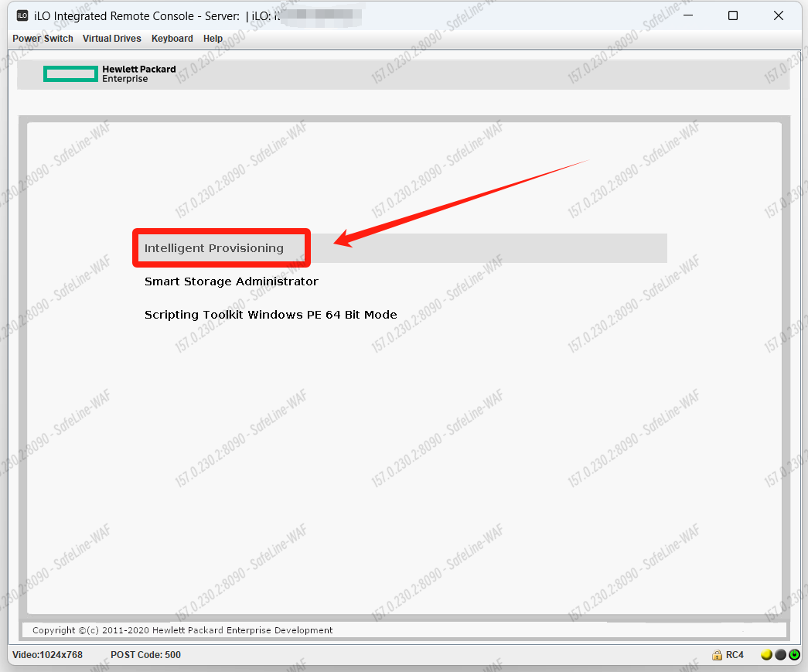Screen dimensions: 808x672
Task: Click the lock encryption icon beside RC4
Action: [x=717, y=655]
